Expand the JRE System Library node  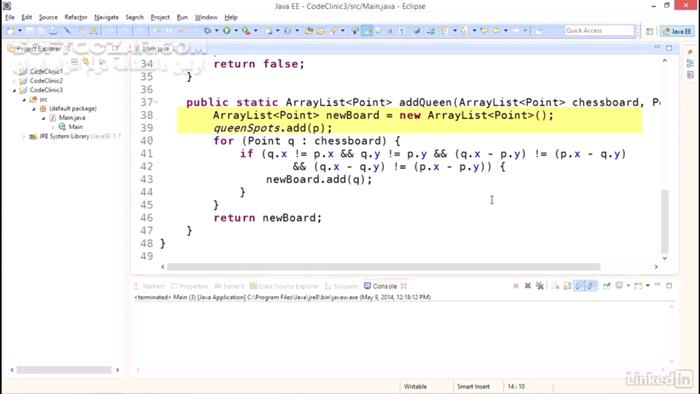[24, 137]
